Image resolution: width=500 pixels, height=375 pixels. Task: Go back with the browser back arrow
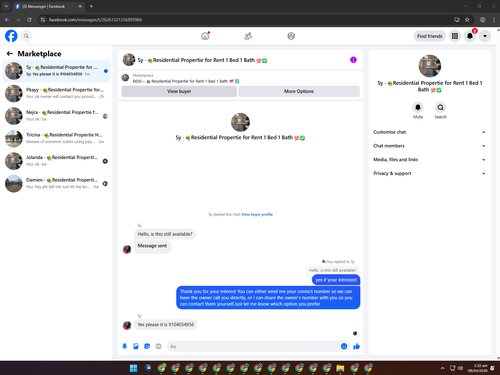7,20
